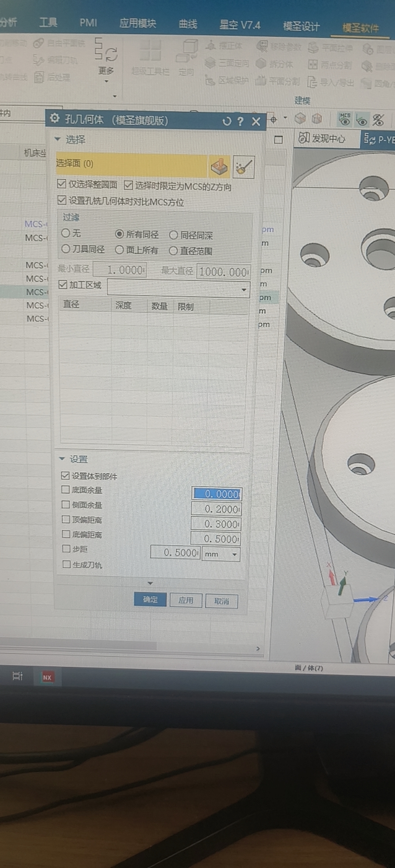Click the MCS eye view icon
395x868 pixels.
(345, 119)
